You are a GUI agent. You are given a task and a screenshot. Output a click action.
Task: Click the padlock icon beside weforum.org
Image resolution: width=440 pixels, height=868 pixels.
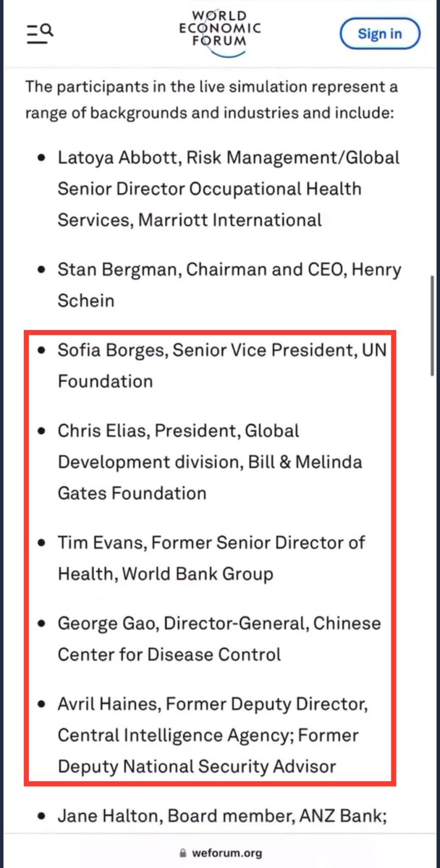click(x=187, y=853)
